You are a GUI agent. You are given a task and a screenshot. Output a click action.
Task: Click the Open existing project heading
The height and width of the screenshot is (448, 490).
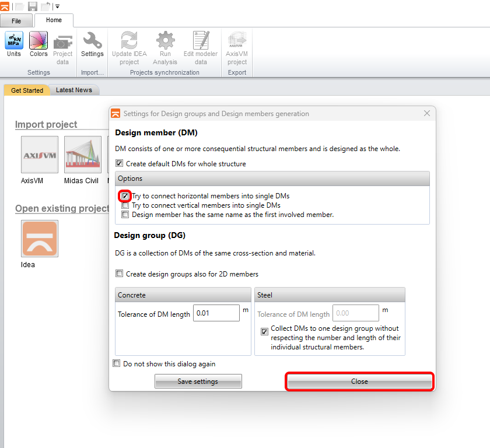pyautogui.click(x=62, y=208)
